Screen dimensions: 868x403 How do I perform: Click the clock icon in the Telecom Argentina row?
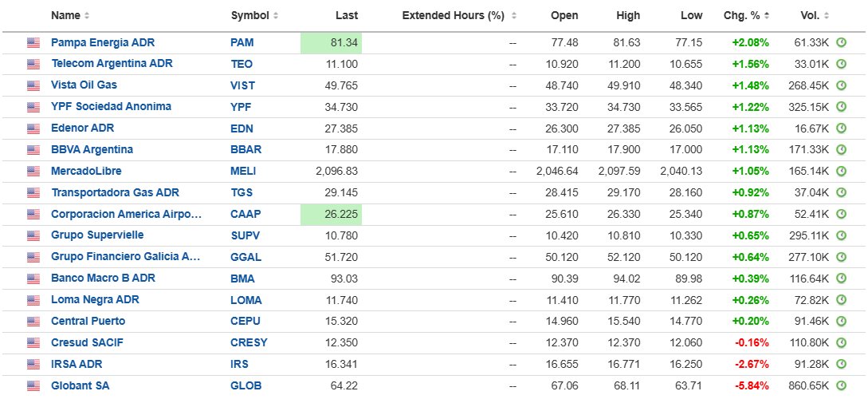tap(841, 64)
